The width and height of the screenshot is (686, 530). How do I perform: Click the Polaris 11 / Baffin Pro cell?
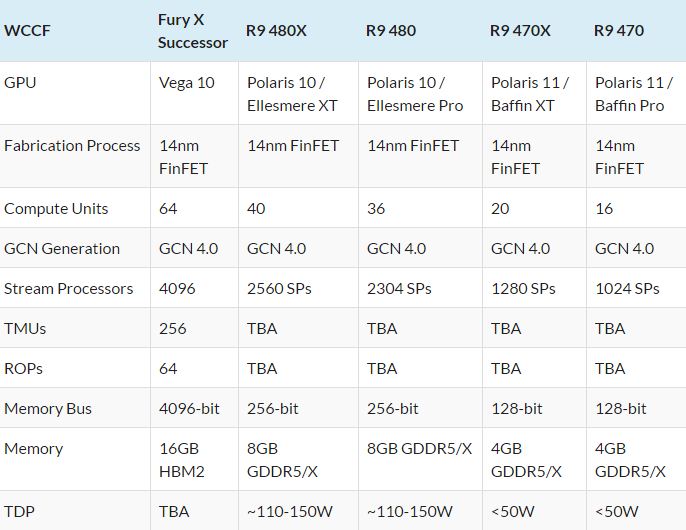point(630,94)
